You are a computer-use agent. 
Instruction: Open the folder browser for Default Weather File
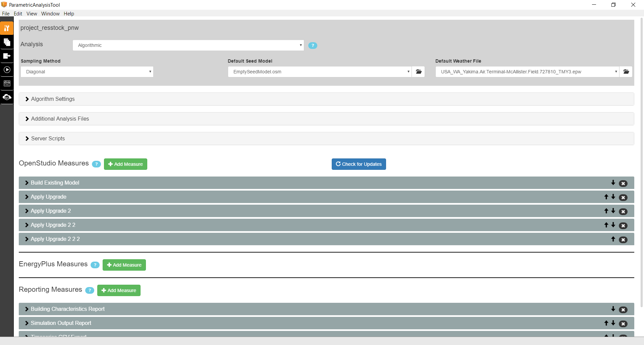pos(626,71)
